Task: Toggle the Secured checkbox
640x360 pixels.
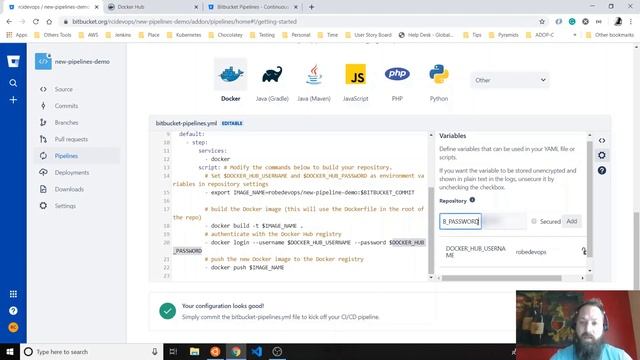Action: 534,221
